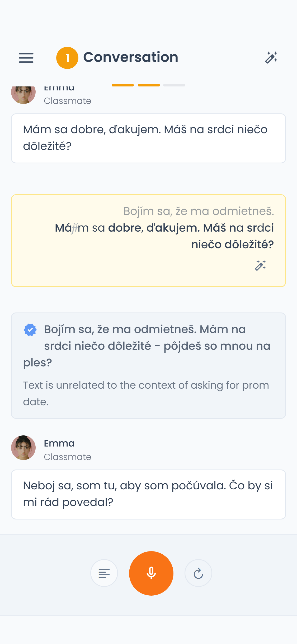Image resolution: width=297 pixels, height=644 pixels.
Task: Tap the retry refresh arrow button
Action: (x=198, y=573)
